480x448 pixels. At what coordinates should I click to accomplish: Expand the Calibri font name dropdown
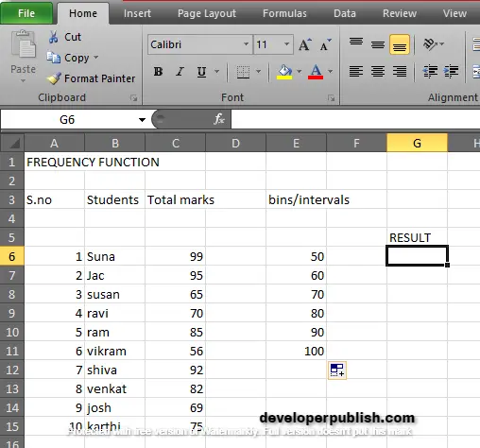[246, 44]
